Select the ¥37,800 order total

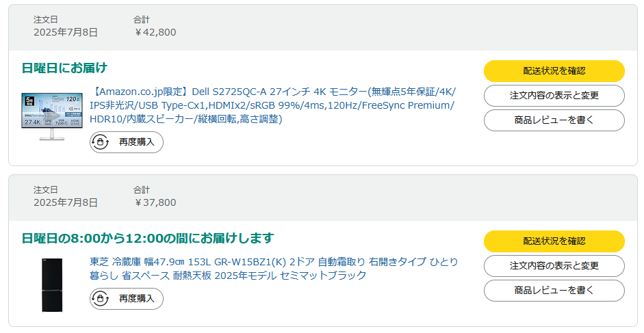pyautogui.click(x=155, y=202)
